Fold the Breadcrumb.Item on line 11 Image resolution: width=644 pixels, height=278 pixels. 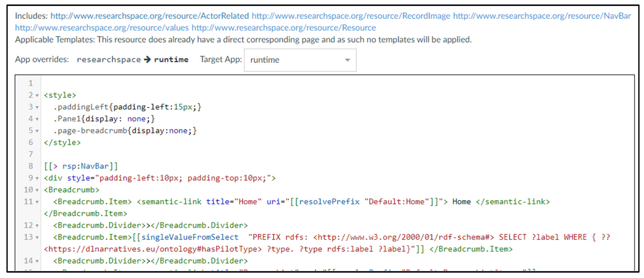(x=37, y=202)
